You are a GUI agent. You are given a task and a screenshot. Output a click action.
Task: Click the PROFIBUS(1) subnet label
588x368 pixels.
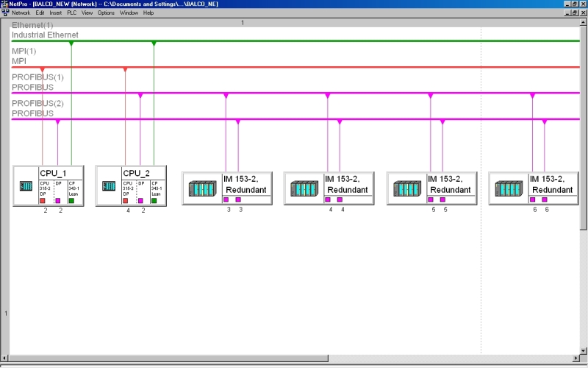[37, 77]
